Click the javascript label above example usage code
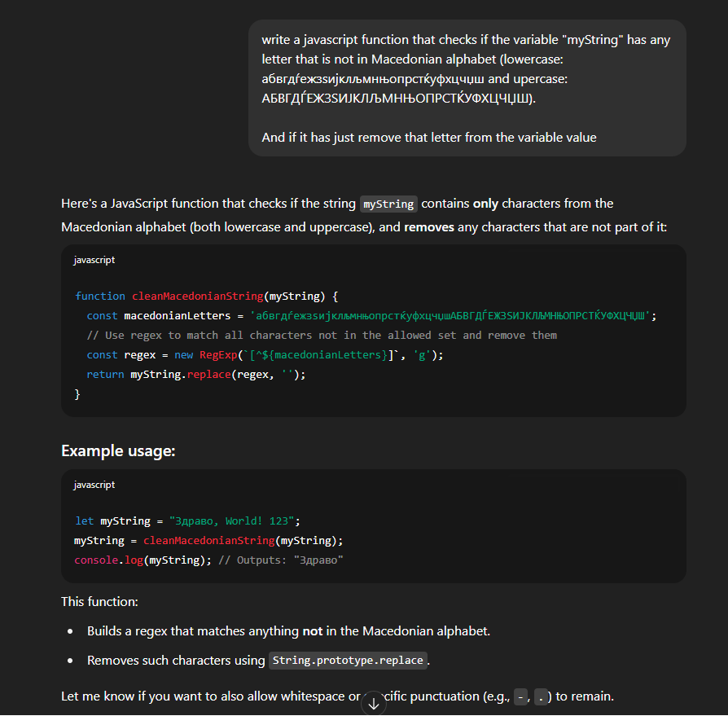 [x=94, y=485]
